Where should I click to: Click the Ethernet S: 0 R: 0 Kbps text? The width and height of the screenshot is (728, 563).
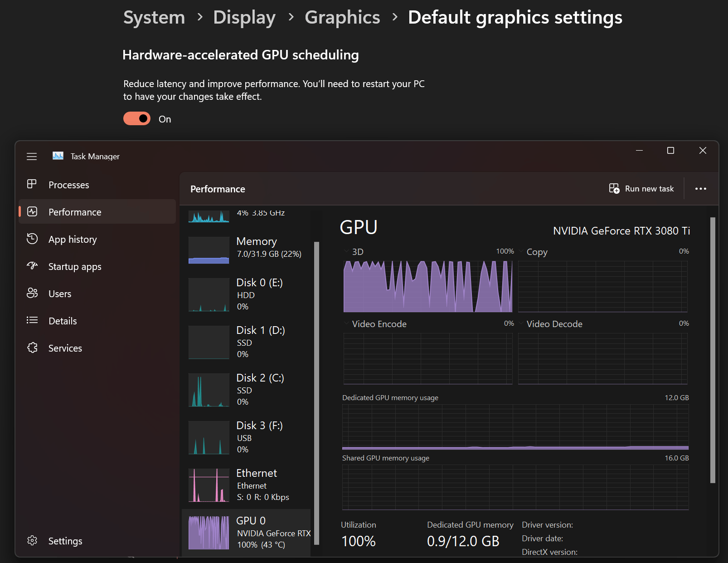click(263, 497)
